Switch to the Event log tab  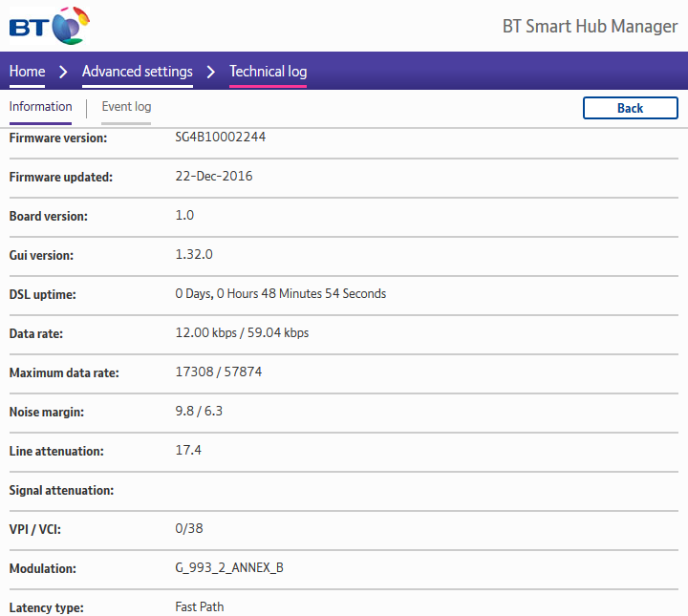tap(126, 107)
